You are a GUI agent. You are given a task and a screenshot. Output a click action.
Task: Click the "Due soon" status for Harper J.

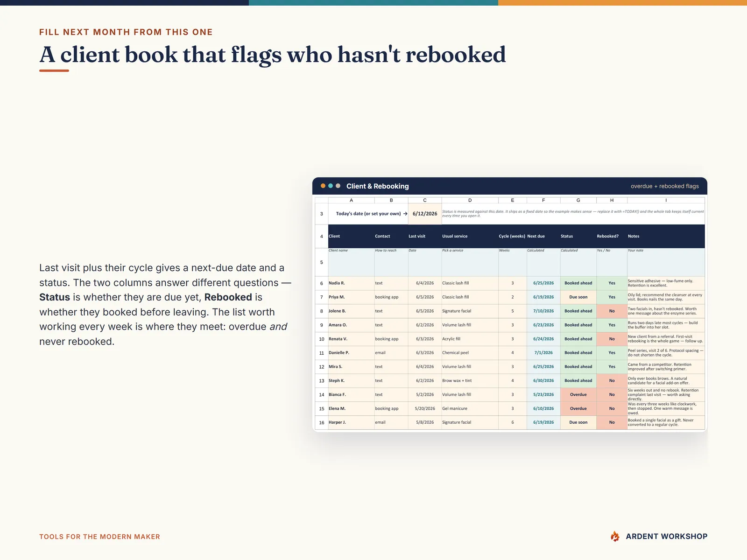click(578, 422)
